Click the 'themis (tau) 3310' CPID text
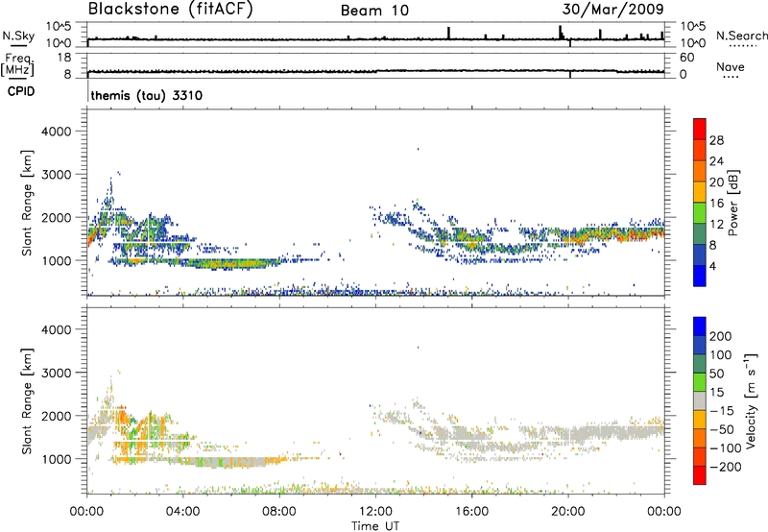The width and height of the screenshot is (768, 532). (147, 95)
